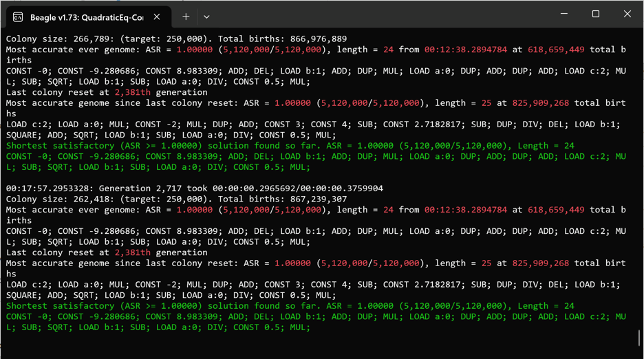Click '00:00:00.2965692/00:00:00.3759904' duration text
Screen dimensions: 644x359
click(298, 188)
